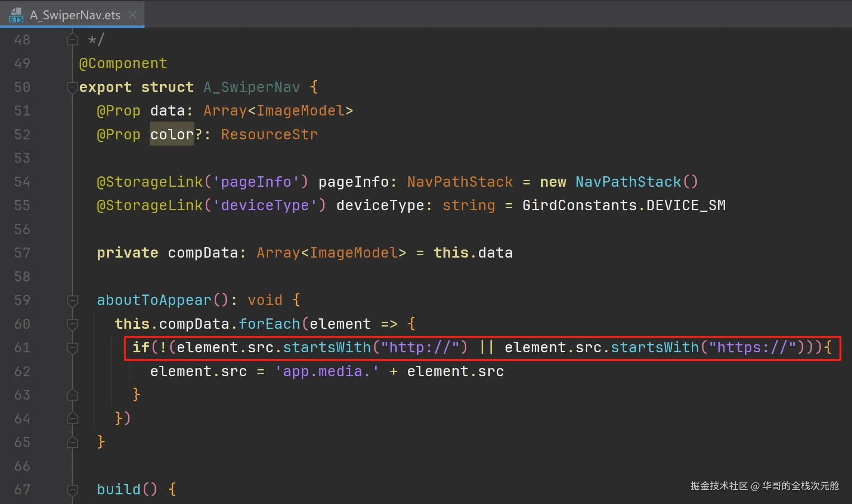
Task: Place cursor on @Component decorator
Action: coord(123,64)
